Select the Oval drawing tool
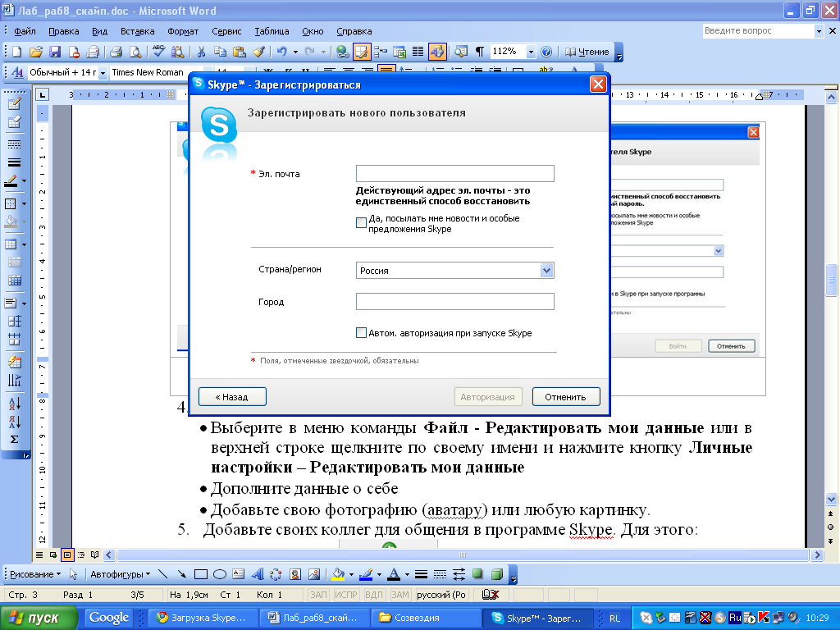This screenshot has width=840, height=630. click(220, 574)
